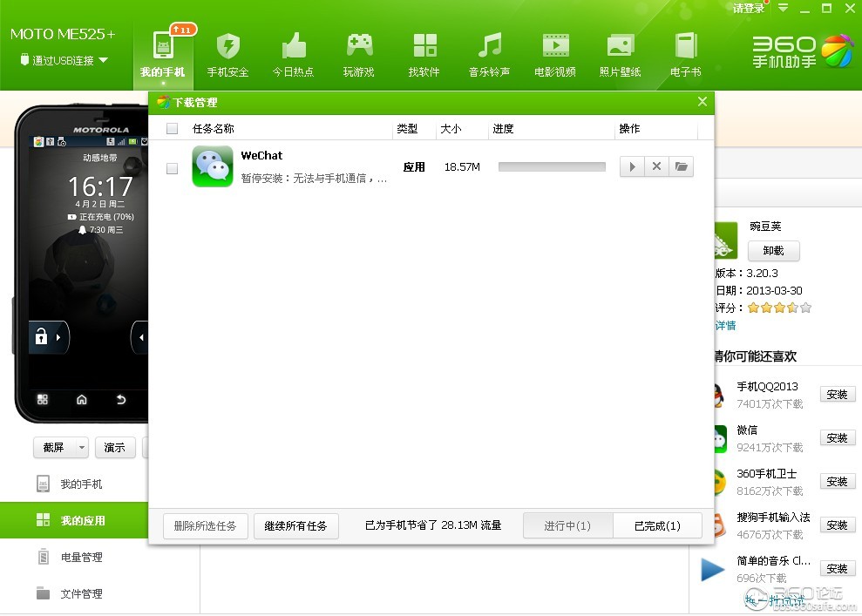Open the 截屏 dropdown arrow

pos(82,448)
